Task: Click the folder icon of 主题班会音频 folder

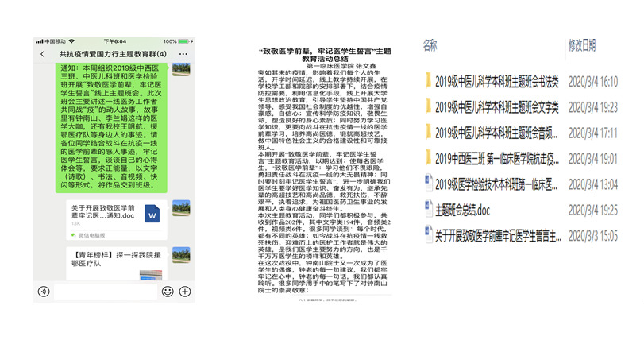Action: point(428,133)
